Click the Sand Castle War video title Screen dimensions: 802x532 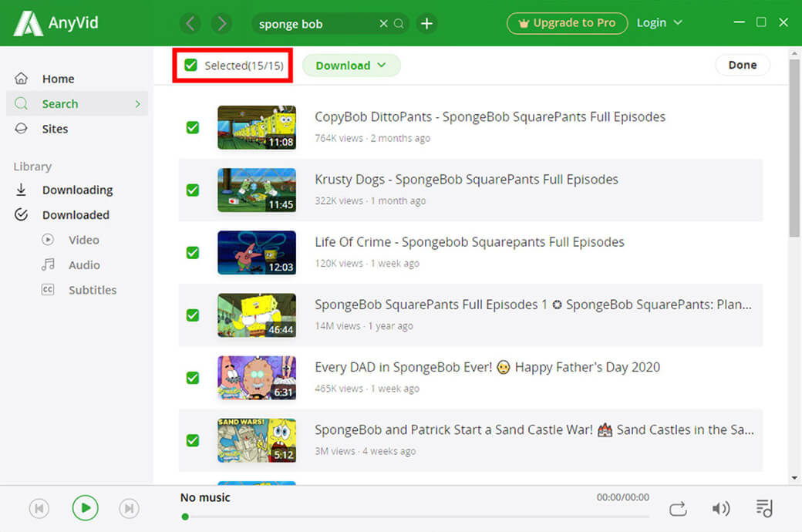[534, 429]
